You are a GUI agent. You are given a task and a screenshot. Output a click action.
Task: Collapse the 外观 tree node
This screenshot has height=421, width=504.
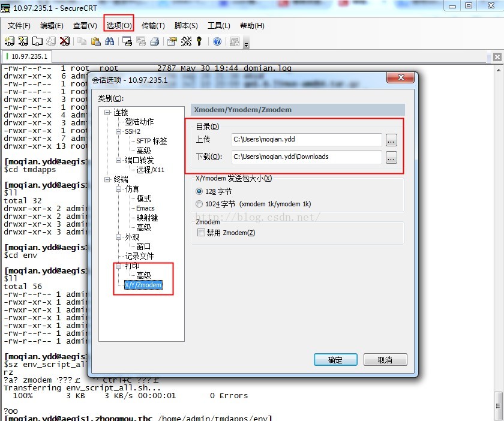118,237
